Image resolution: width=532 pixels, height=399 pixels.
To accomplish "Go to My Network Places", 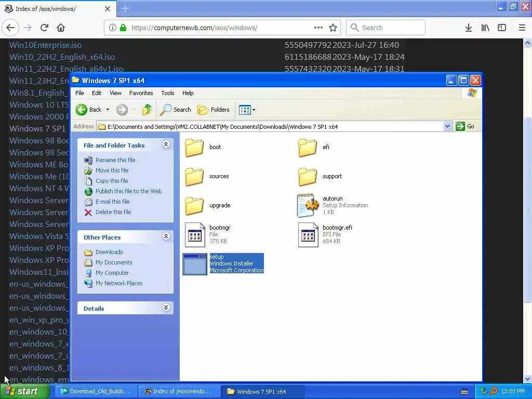I will pos(119,283).
